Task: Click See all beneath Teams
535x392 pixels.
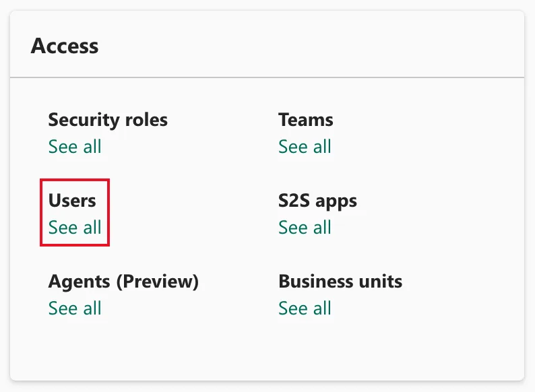Action: pyautogui.click(x=305, y=147)
